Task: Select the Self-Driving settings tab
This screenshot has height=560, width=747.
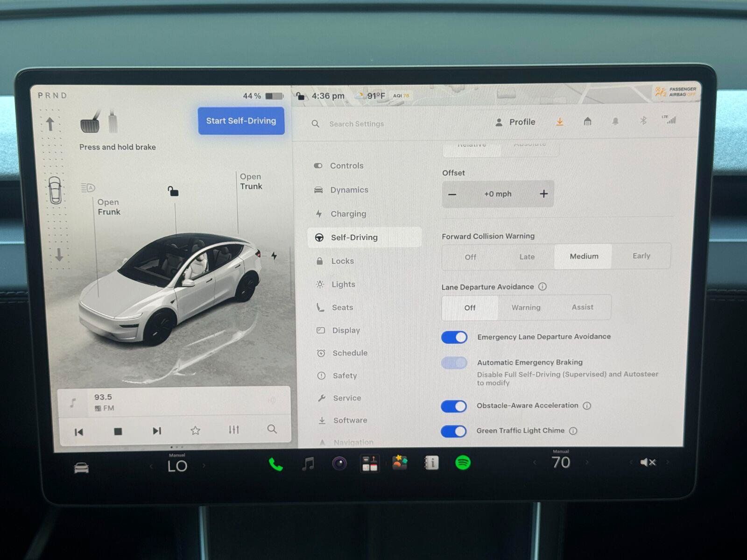Action: [364, 237]
